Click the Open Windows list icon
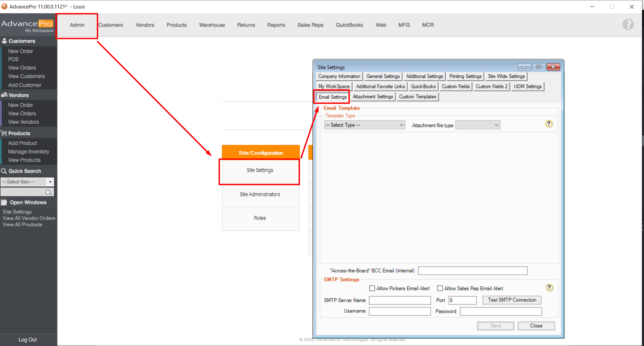This screenshot has height=346, width=644. 4,202
